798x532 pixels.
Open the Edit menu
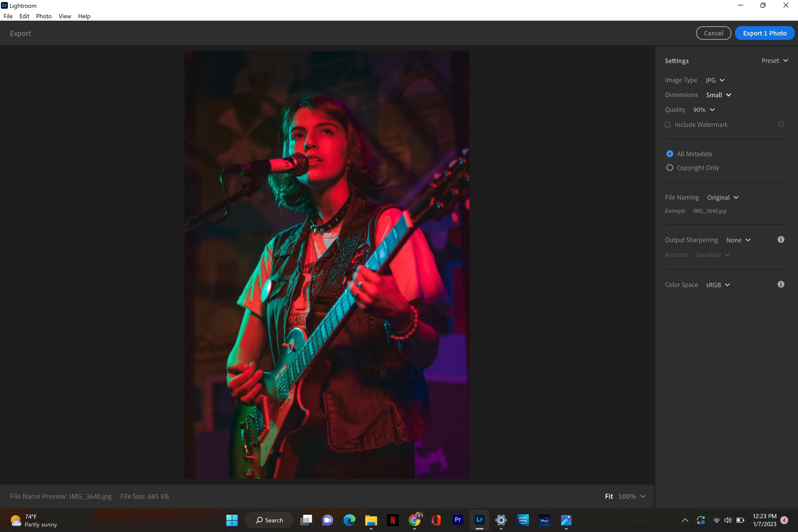pyautogui.click(x=24, y=16)
